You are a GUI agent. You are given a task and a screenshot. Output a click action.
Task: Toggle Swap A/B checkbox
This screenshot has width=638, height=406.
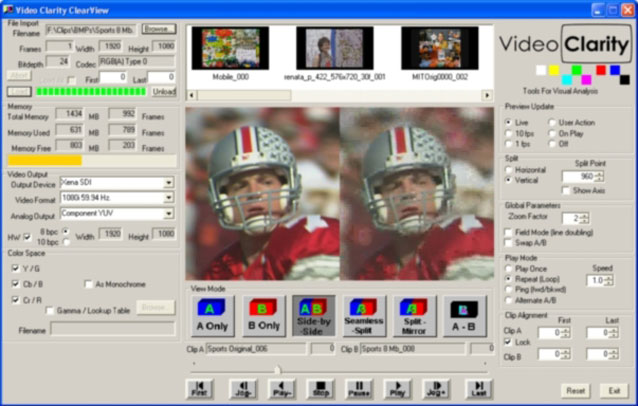508,243
